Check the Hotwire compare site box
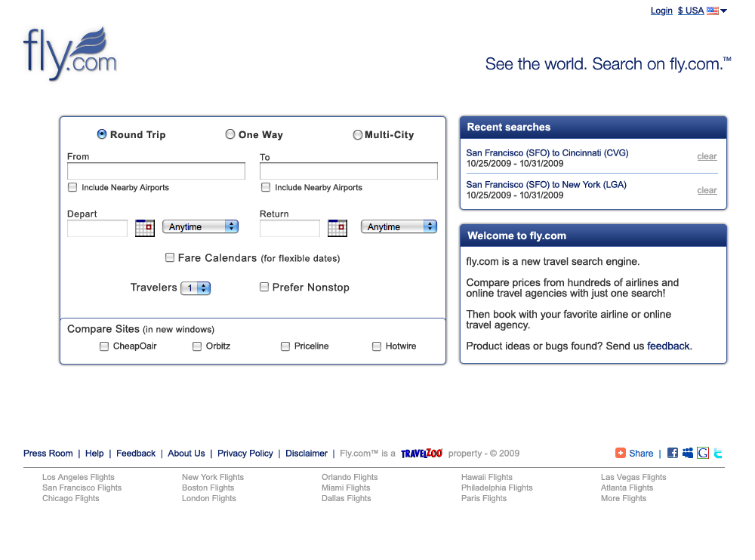The width and height of the screenshot is (755, 560). pos(377,346)
